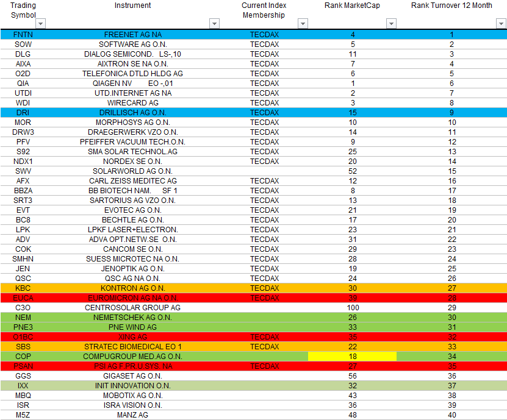This screenshot has height=420, width=507.
Task: Select the AIXTRON SE NA O.N. cell
Action: [x=133, y=63]
